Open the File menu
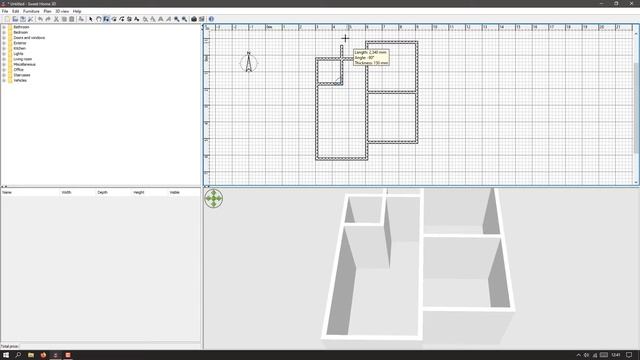This screenshot has height=360, width=640. 5,11
